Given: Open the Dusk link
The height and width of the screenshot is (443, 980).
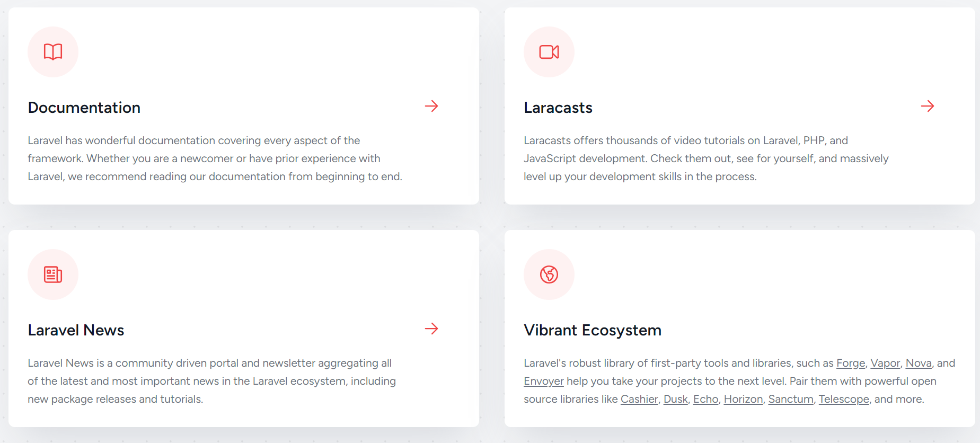Looking at the screenshot, I should (675, 398).
